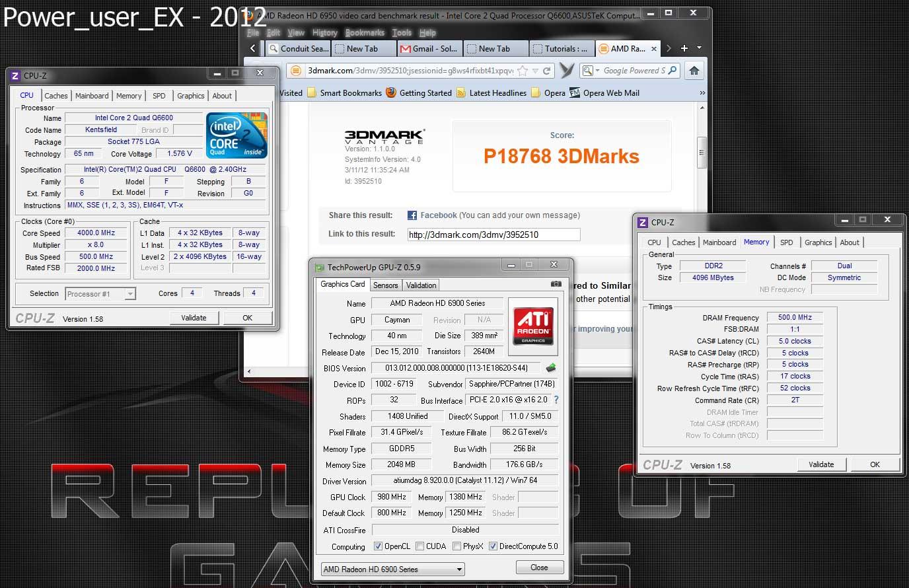909x588 pixels.
Task: Open the list all tabs dropdown arrow
Action: click(700, 48)
